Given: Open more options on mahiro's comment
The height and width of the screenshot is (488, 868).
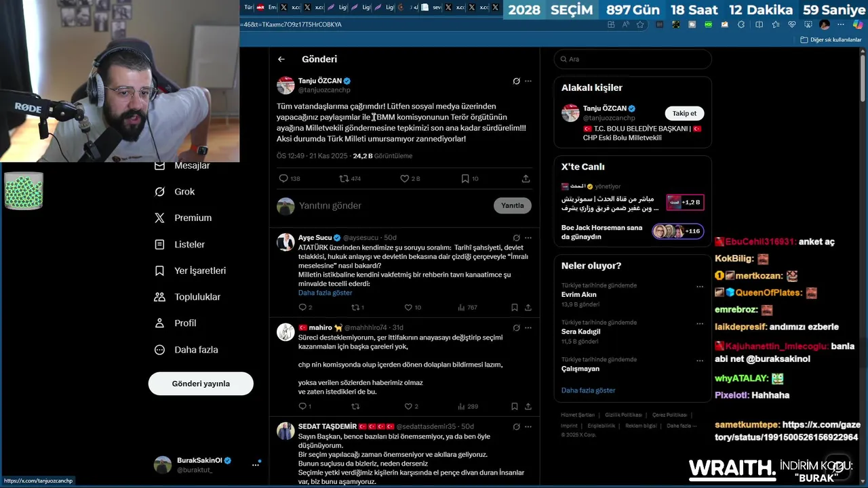Looking at the screenshot, I should [x=528, y=327].
